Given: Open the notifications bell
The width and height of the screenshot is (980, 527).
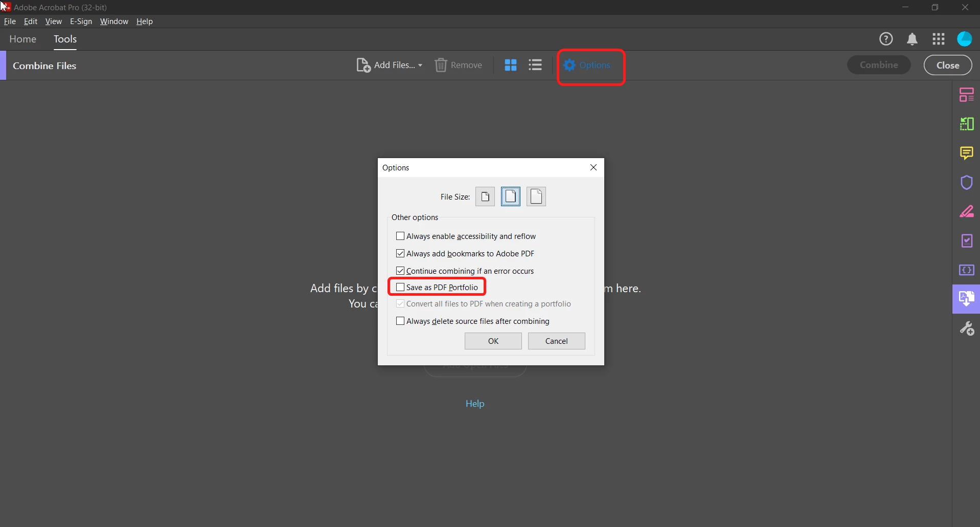Looking at the screenshot, I should coord(912,39).
